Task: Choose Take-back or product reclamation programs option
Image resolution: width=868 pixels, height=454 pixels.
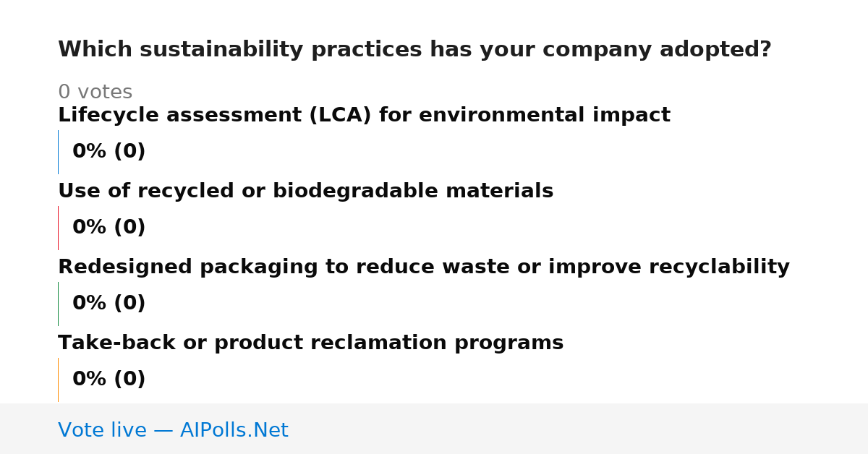Action: coord(310,343)
